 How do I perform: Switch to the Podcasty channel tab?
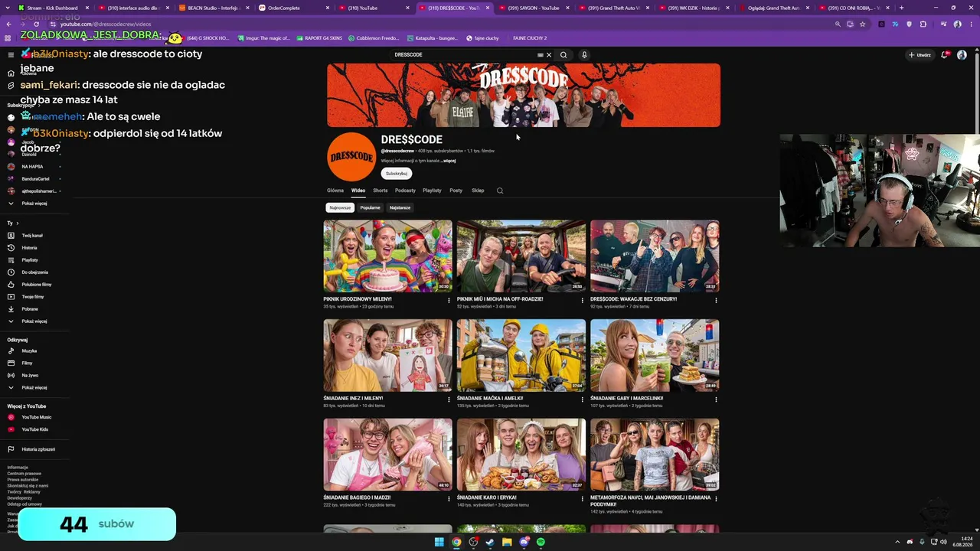(405, 191)
